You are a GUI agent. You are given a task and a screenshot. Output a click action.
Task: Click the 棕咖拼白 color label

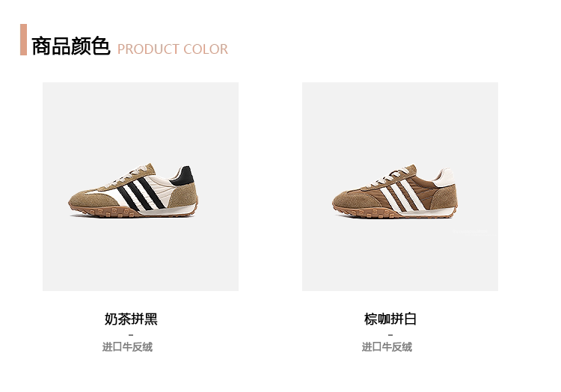pos(390,319)
